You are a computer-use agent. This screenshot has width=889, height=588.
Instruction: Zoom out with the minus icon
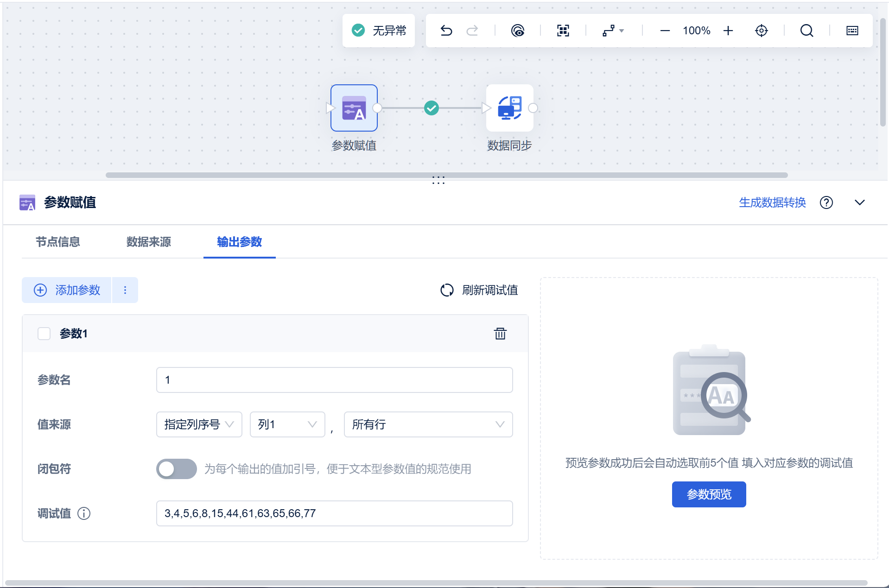(x=665, y=31)
